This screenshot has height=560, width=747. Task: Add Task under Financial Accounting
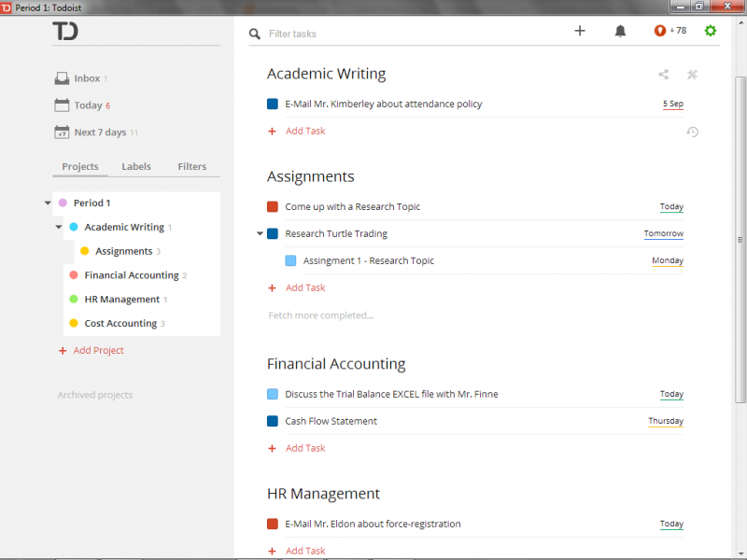coord(305,448)
